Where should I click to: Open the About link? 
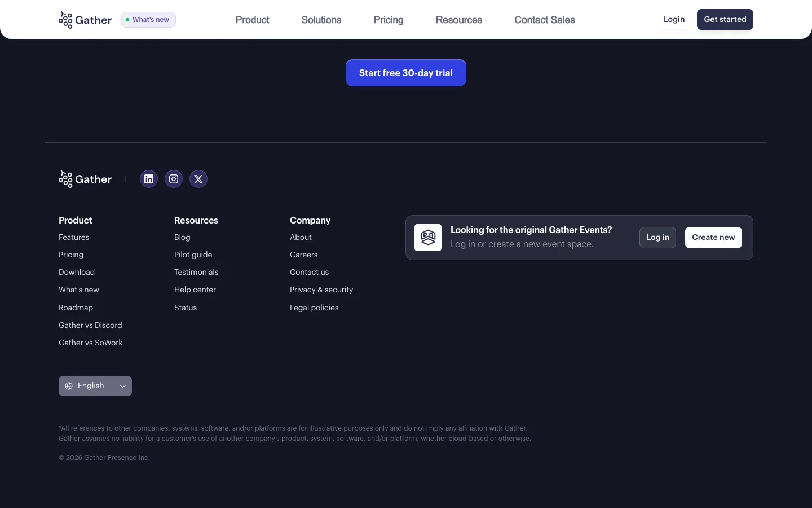pos(301,237)
